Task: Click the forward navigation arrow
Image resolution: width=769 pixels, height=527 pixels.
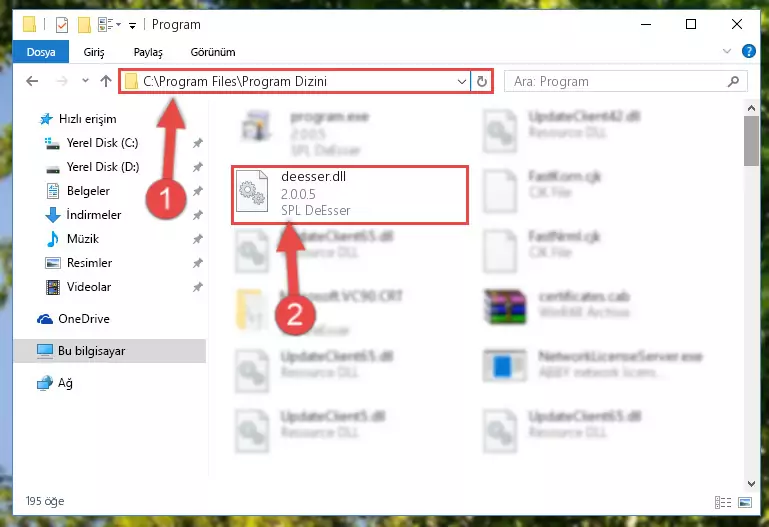Action: coord(62,81)
